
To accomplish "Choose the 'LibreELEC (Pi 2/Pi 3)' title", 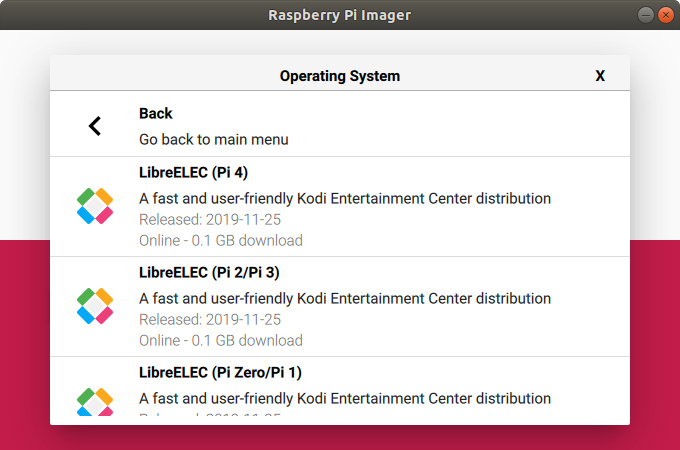I will [209, 273].
